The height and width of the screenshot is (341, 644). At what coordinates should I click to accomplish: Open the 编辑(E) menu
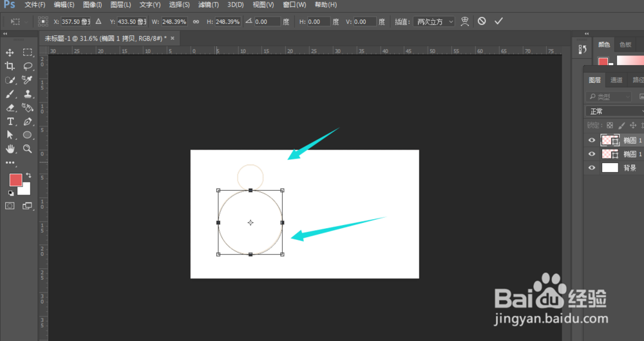(x=64, y=5)
